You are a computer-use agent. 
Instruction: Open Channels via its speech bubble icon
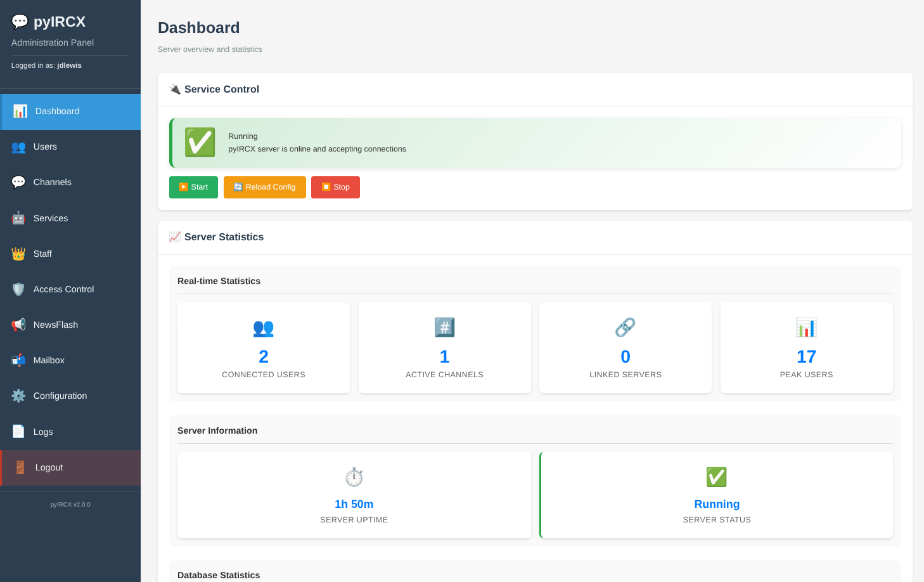click(x=18, y=182)
